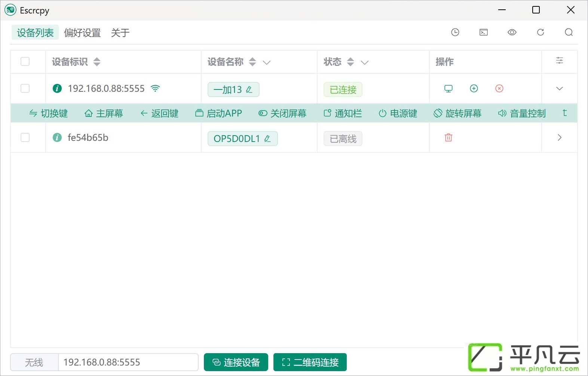Click 旋转屏幕 to rotate screen

point(457,113)
